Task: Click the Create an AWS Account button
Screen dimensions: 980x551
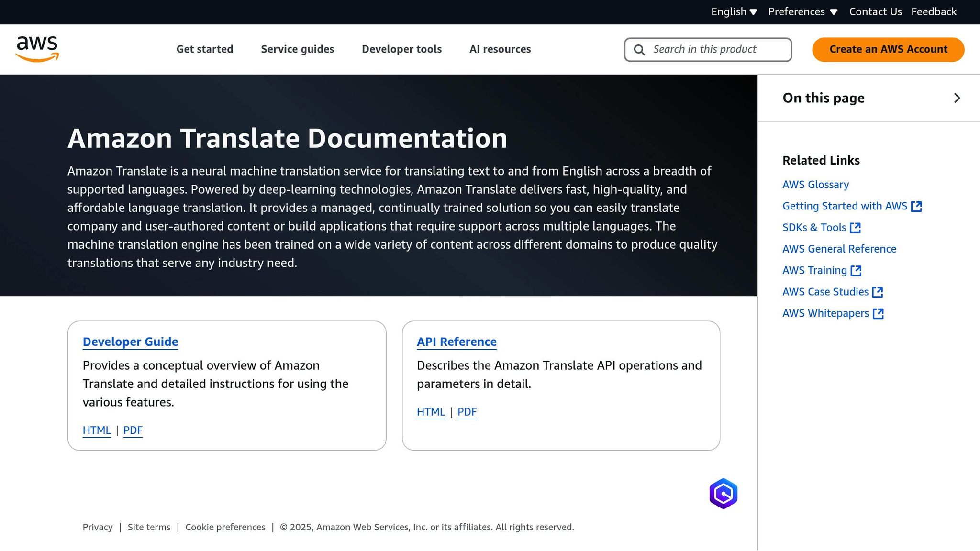Action: (888, 49)
